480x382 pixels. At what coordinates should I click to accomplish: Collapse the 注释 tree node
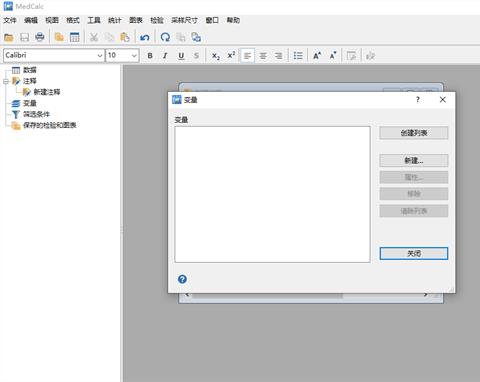click(x=6, y=81)
